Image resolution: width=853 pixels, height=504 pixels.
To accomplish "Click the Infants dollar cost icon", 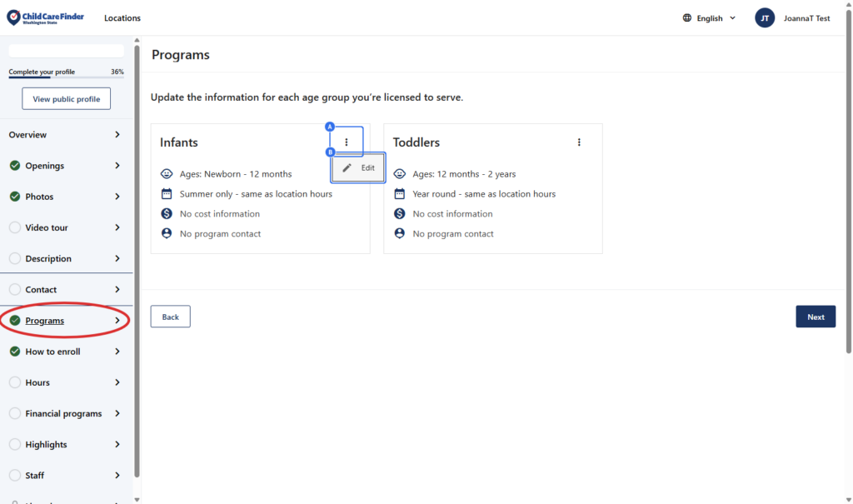I will (x=167, y=214).
